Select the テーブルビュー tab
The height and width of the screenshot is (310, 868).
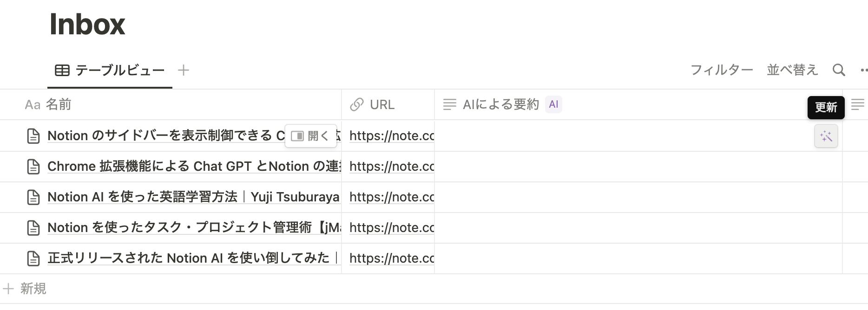click(x=110, y=70)
